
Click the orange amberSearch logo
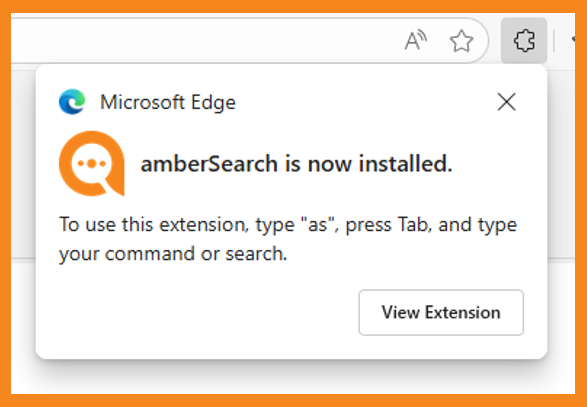tap(92, 163)
